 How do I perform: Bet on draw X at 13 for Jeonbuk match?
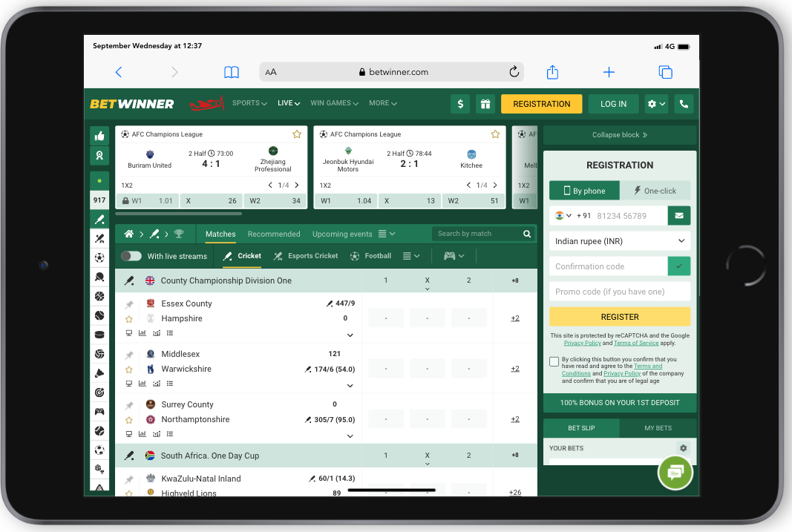pyautogui.click(x=410, y=200)
